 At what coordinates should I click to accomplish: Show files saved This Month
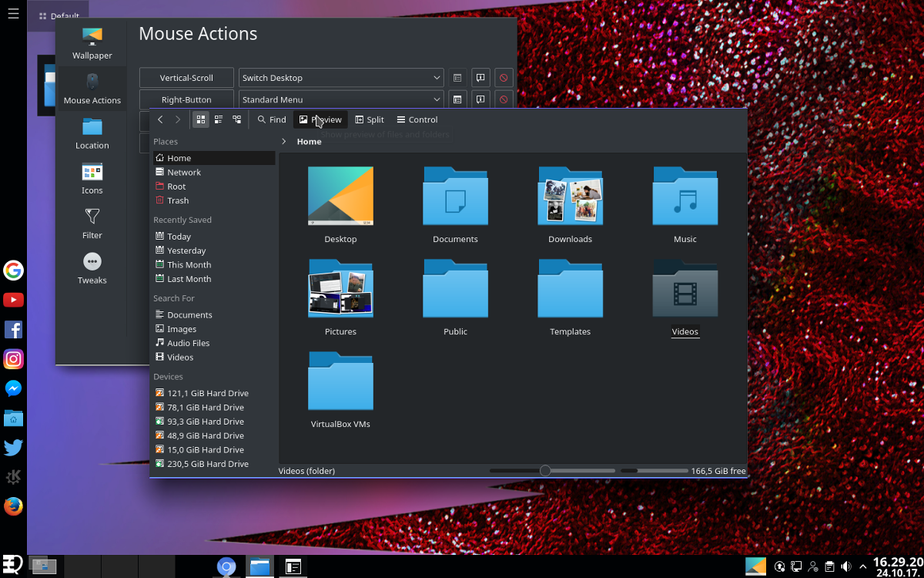(213, 264)
